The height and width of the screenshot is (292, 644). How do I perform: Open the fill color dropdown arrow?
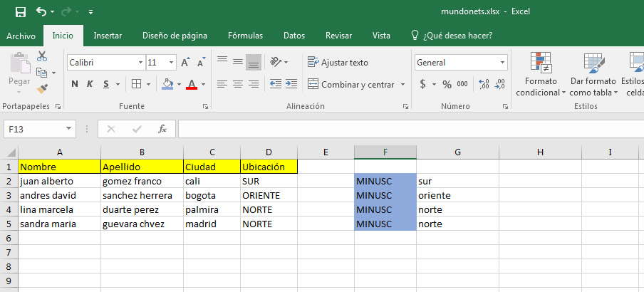(179, 85)
